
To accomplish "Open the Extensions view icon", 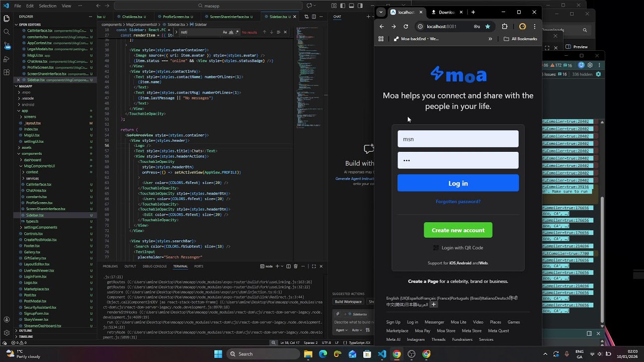I will click(x=7, y=72).
